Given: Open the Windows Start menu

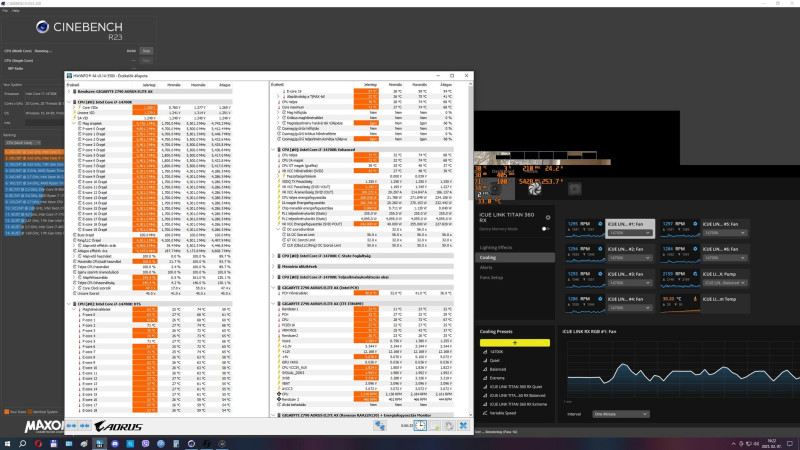Looking at the screenshot, I should point(7,443).
